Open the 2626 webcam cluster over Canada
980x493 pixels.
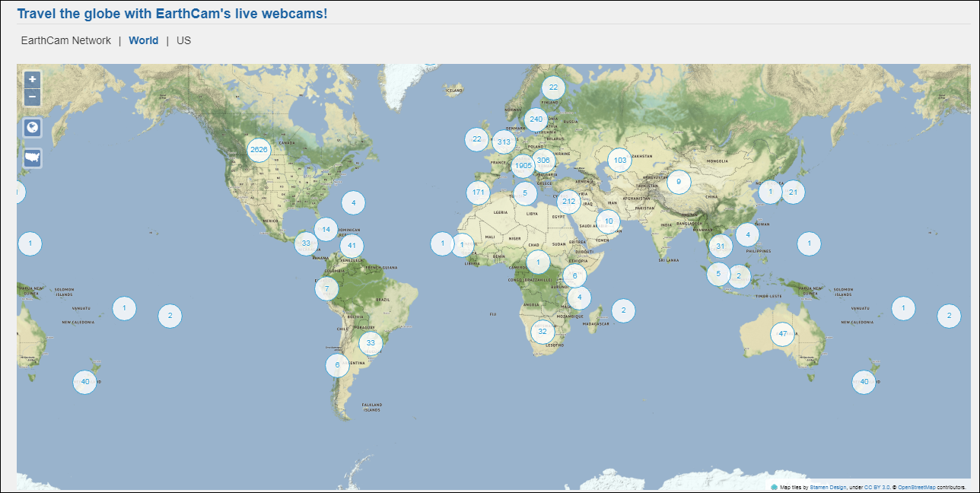259,150
